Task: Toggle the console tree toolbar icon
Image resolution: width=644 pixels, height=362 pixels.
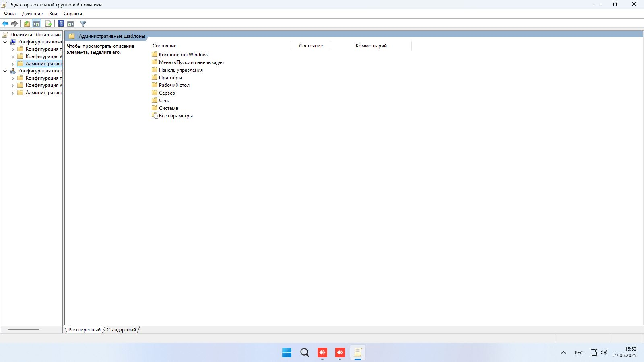Action: pyautogui.click(x=37, y=24)
